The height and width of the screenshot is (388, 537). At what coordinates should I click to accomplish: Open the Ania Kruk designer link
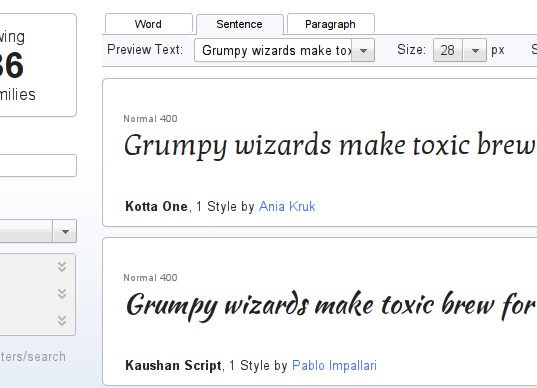pyautogui.click(x=287, y=206)
